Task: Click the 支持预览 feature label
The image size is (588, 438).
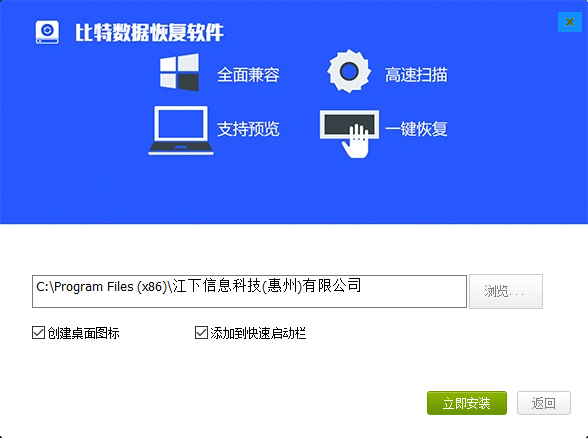Action: pyautogui.click(x=248, y=129)
